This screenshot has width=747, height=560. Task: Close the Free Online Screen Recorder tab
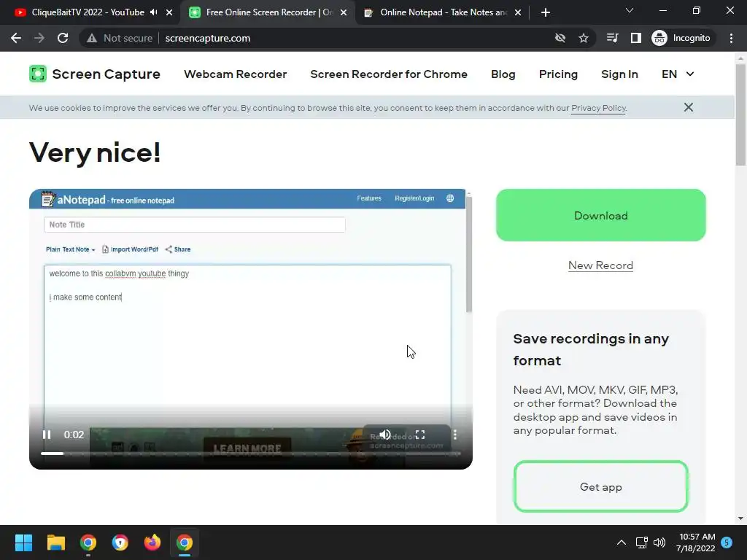(344, 12)
